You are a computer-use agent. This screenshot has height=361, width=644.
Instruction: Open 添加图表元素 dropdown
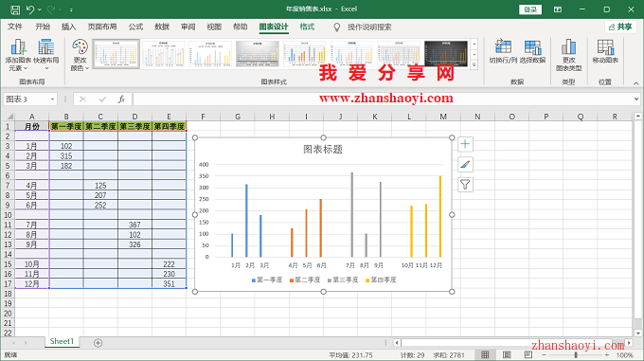point(18,55)
